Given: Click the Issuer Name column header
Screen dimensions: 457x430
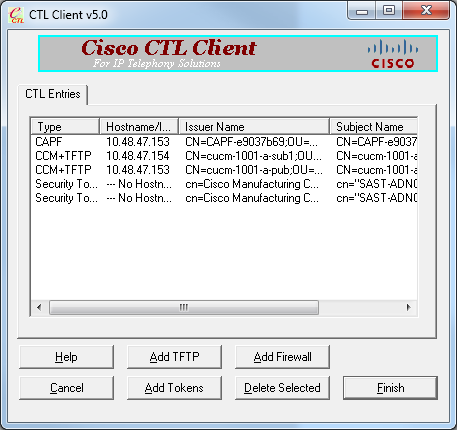Looking at the screenshot, I should tap(254, 127).
